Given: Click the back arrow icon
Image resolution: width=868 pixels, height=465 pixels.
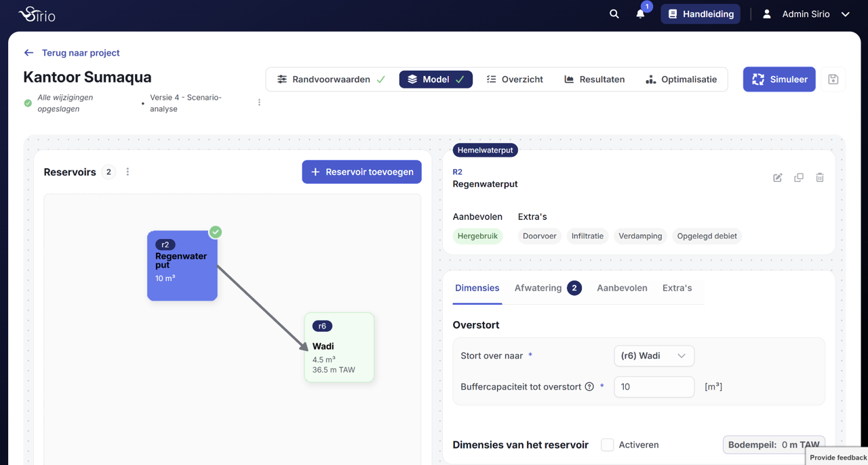Looking at the screenshot, I should coord(28,52).
